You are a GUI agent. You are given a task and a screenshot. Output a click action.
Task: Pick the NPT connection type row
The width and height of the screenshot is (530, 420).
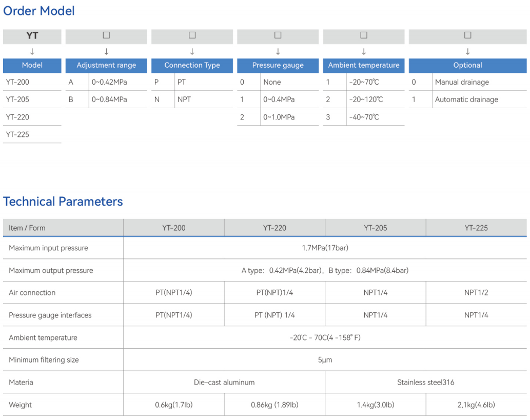click(x=184, y=99)
